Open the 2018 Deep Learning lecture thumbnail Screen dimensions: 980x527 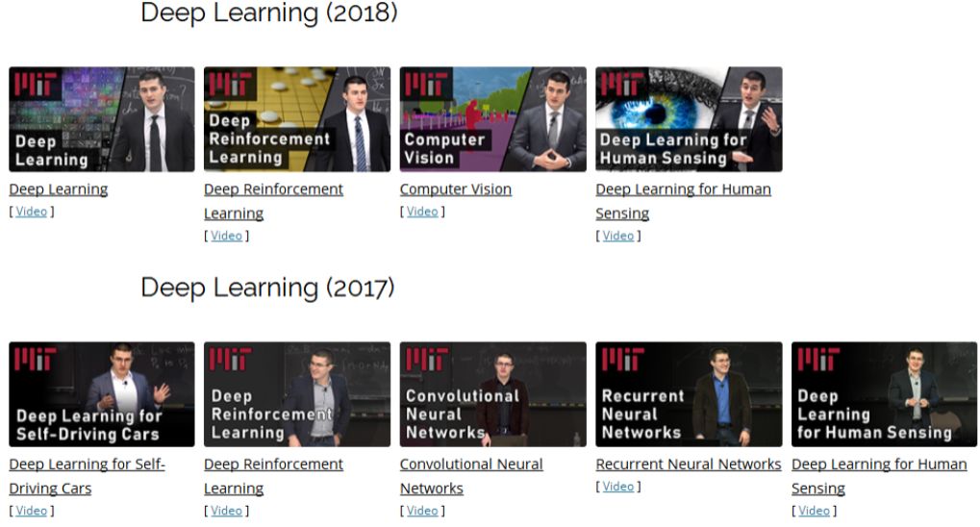(102, 119)
